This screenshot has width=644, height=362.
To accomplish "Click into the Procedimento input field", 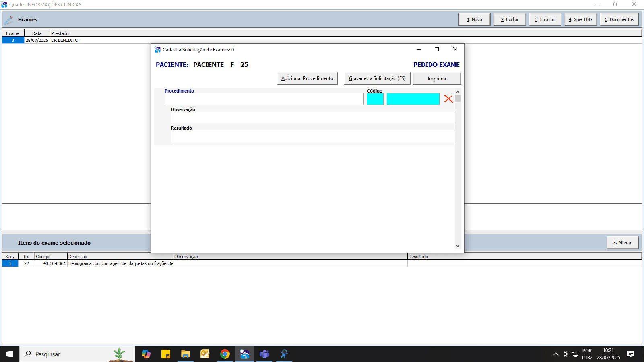I will pos(264,99).
